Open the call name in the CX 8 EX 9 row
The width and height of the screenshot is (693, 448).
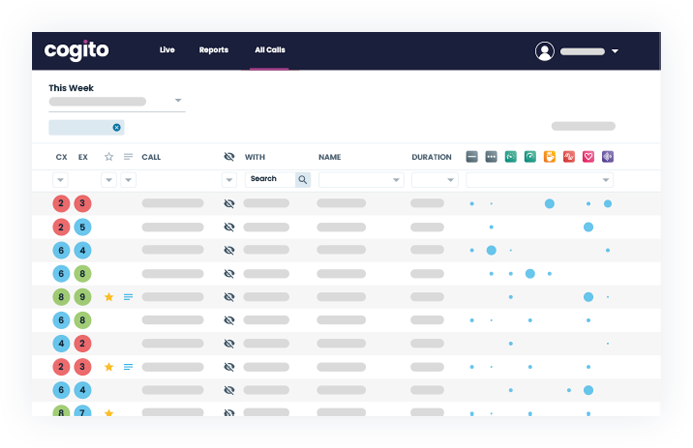[x=172, y=297]
